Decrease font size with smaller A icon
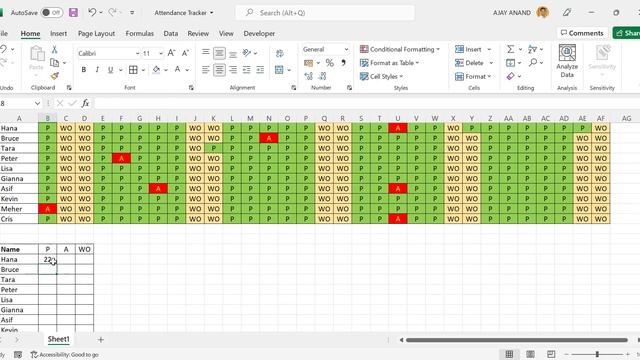This screenshot has width=640, height=360. click(x=185, y=53)
